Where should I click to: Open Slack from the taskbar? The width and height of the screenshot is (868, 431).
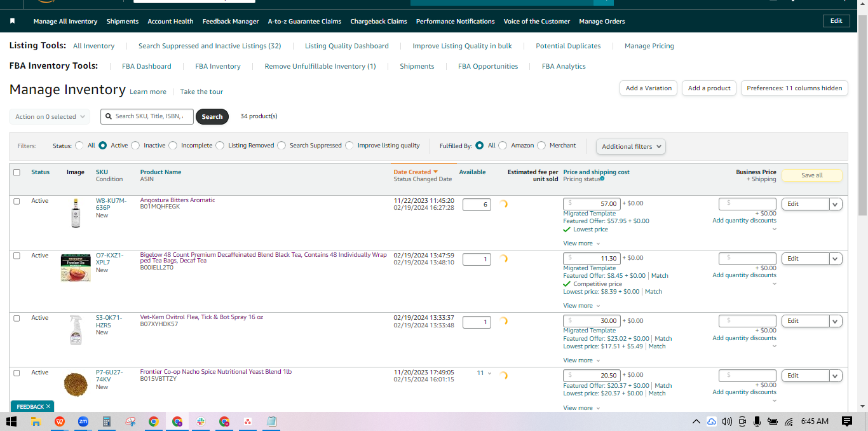201,421
